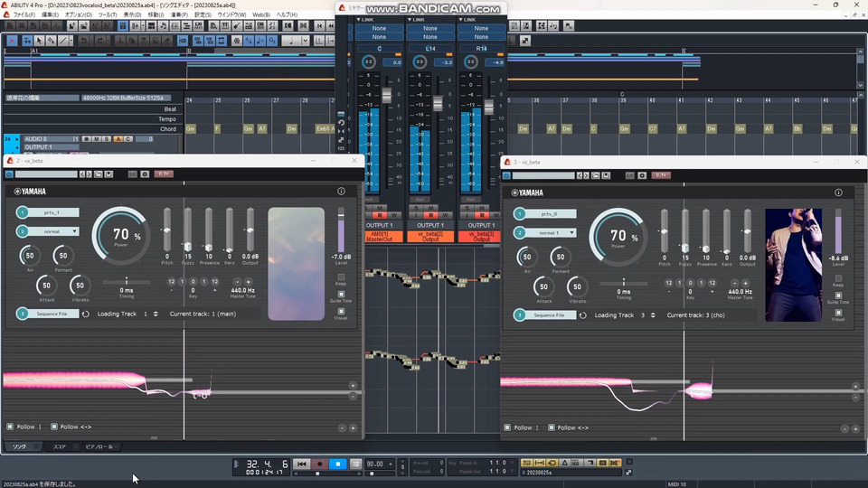Toggle Keep checkbox in left vx_beta
Image resolution: width=868 pixels, height=488 pixels.
(x=341, y=277)
